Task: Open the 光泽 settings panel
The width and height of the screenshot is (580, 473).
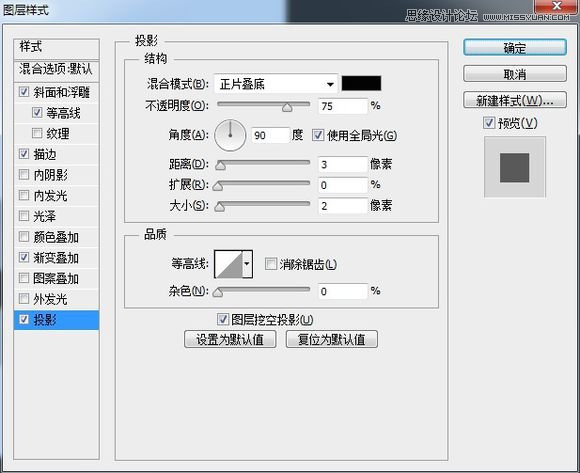Action: pos(45,216)
